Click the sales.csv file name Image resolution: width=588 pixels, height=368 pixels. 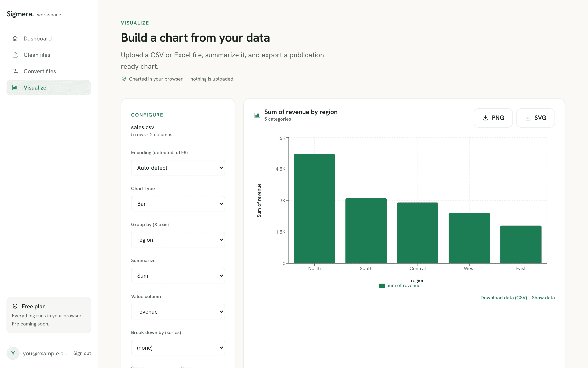tap(142, 127)
